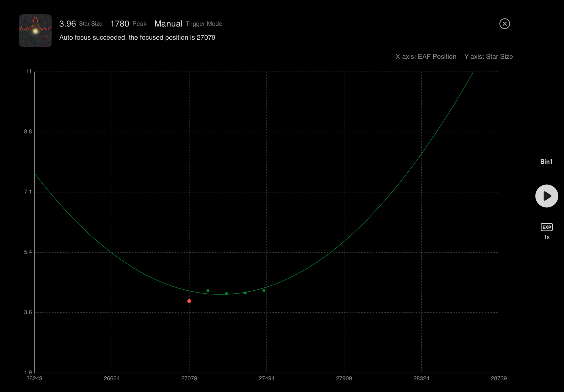Click the 1s exposure time value
Image resolution: width=564 pixels, height=392 pixels.
coord(546,237)
